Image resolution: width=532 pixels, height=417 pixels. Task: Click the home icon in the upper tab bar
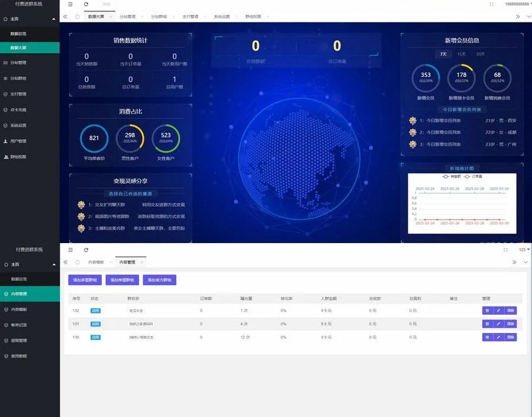tap(78, 17)
